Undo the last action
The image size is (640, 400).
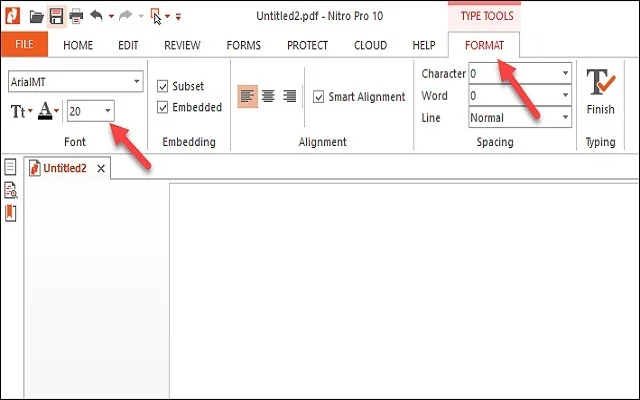[96, 16]
